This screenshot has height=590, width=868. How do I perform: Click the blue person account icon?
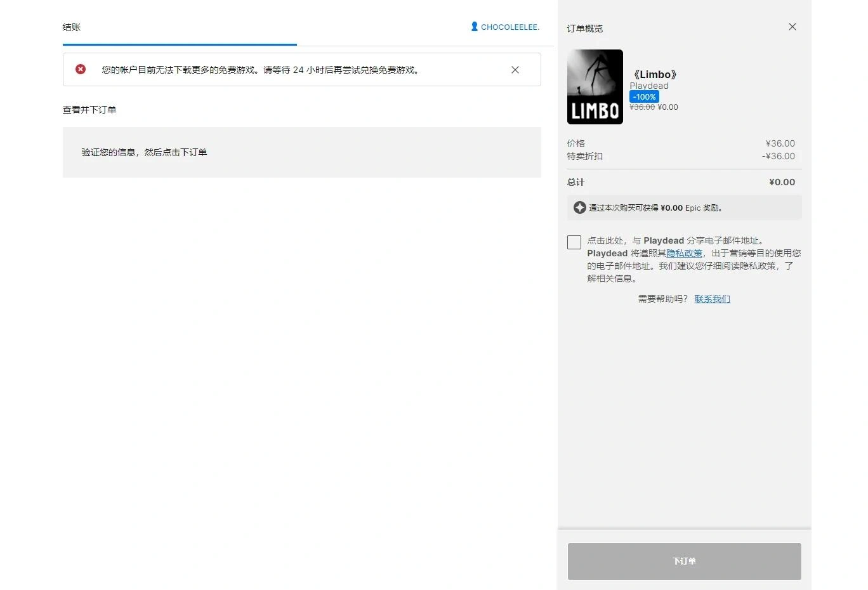(x=473, y=27)
